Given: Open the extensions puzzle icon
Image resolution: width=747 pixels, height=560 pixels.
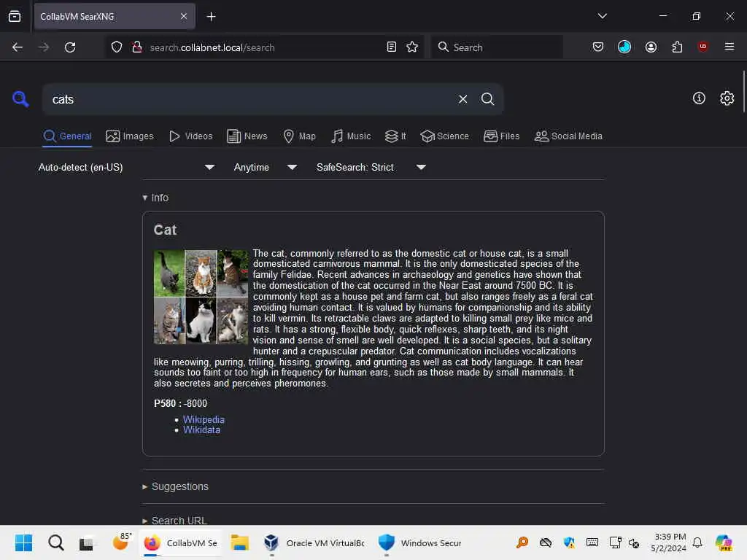Looking at the screenshot, I should (x=677, y=47).
